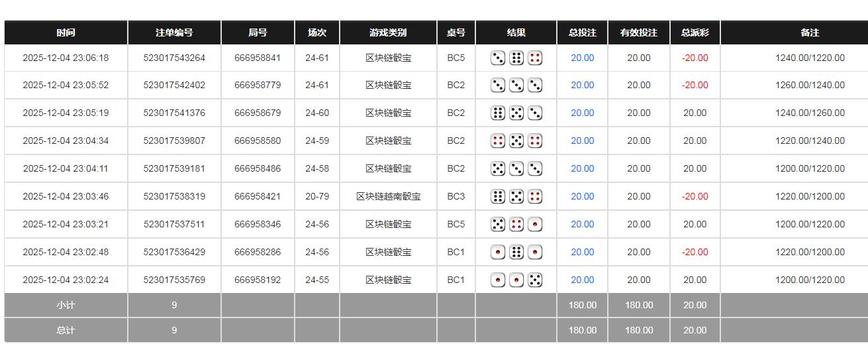868x346 pixels.
Task: Click middle die for order 523017542402
Action: (x=516, y=86)
